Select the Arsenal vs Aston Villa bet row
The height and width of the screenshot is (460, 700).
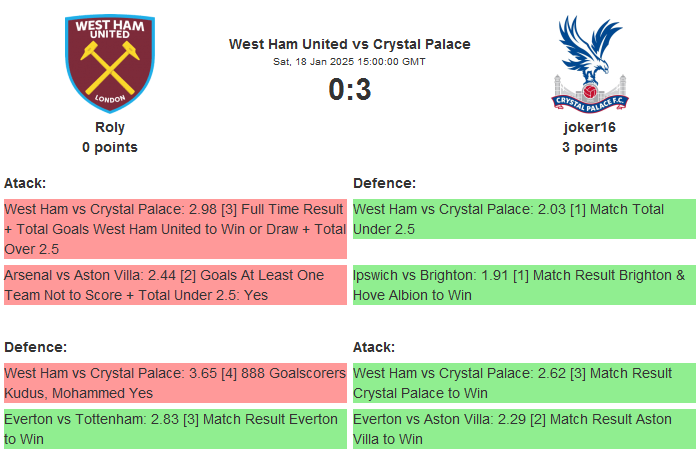click(x=175, y=285)
